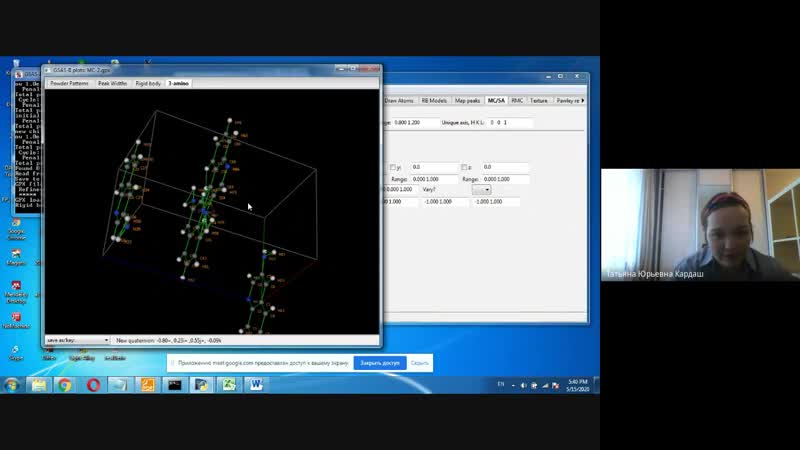Show hidden tray icons arrow
800x450 pixels.
coord(513,386)
